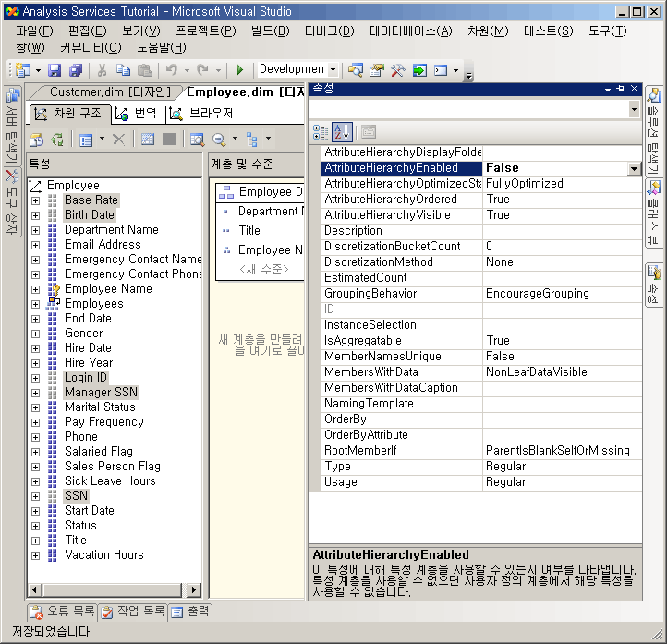Click the attributes pane horizontal scrollbar thumb
Screen dimensions: 667x644
click(113, 590)
